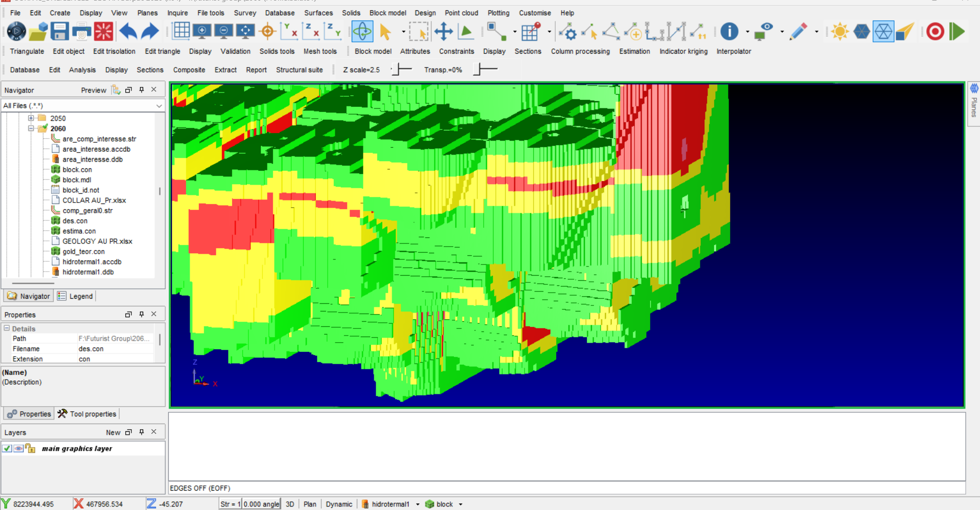Click the red reset graphics icon
The image size is (980, 510).
(103, 32)
